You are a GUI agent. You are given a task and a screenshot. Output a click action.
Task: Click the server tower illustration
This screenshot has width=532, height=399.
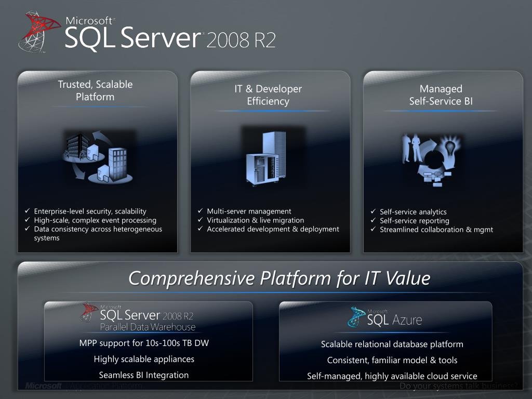click(267, 158)
